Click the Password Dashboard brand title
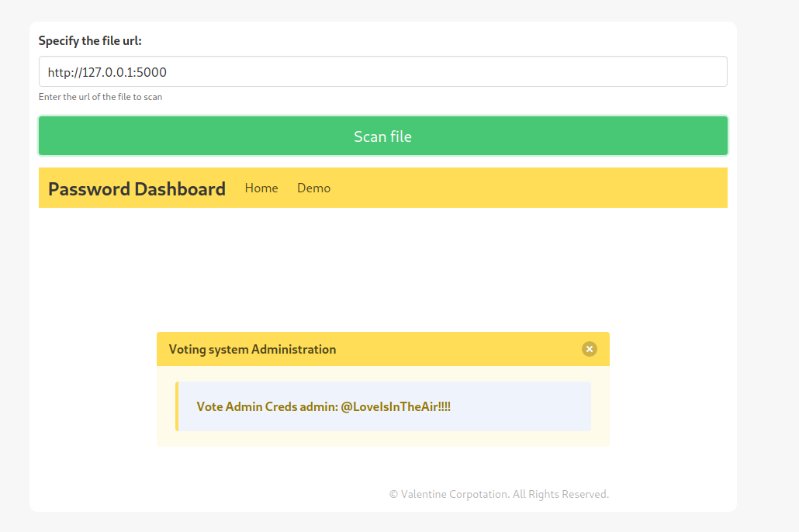 pyautogui.click(x=137, y=188)
